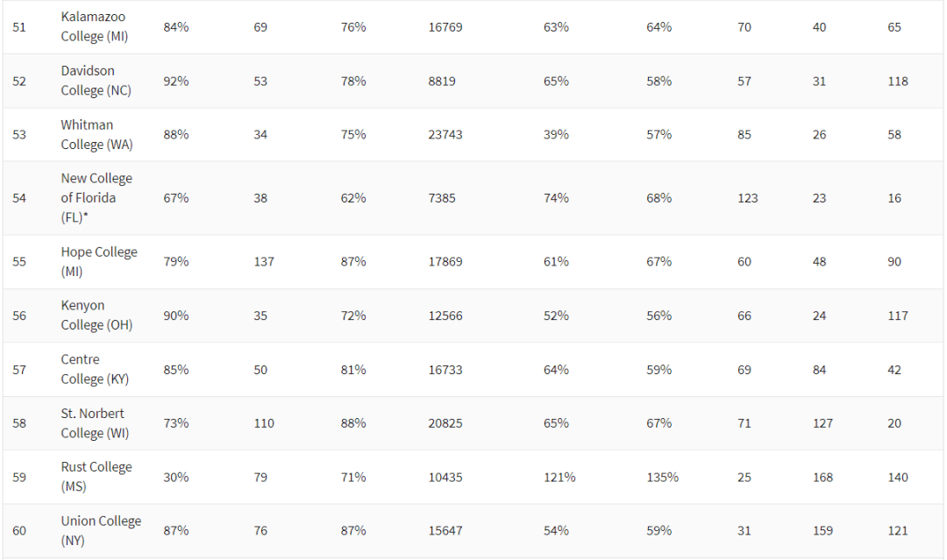Select the 92% value in Davidson row
Image resolution: width=947 pixels, height=560 pixels.
(175, 81)
